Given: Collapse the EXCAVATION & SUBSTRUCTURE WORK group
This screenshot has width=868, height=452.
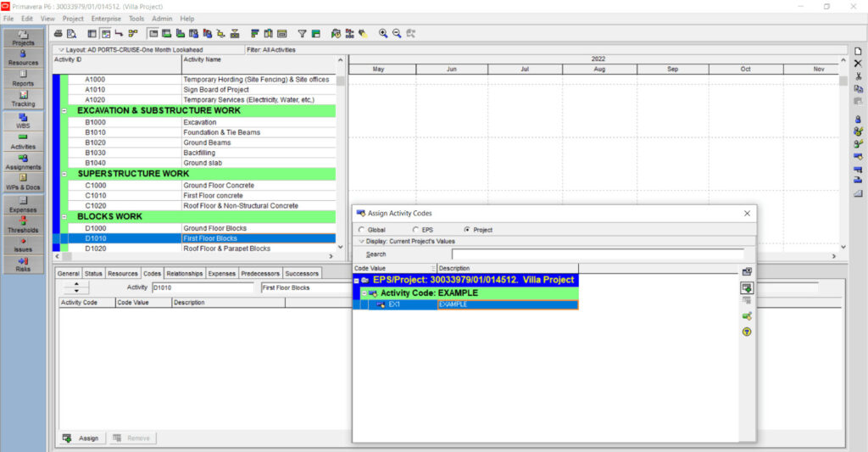Looking at the screenshot, I should (x=64, y=111).
